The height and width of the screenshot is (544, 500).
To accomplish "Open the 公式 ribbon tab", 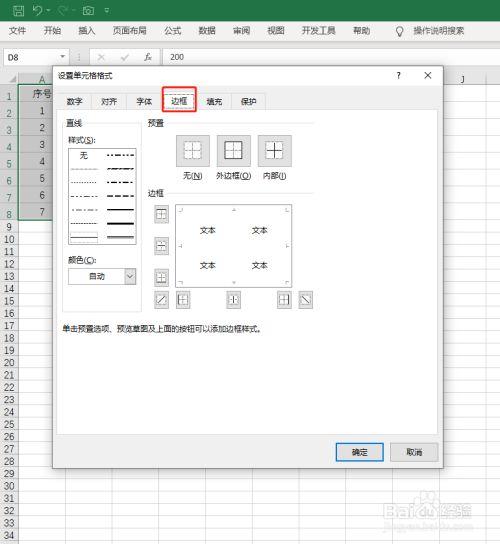I will [x=172, y=31].
